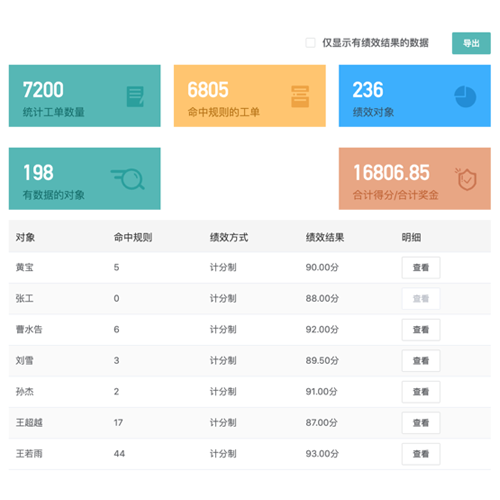Screen dimensions: 500x500
Task: Click 查看 button for 王若雨
Action: tap(421, 454)
